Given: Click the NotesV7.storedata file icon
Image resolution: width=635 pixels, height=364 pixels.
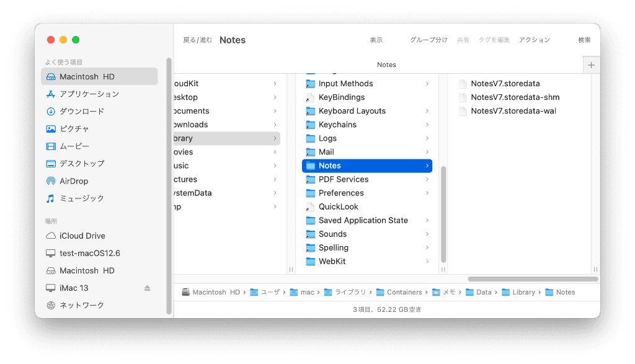Looking at the screenshot, I should point(463,84).
